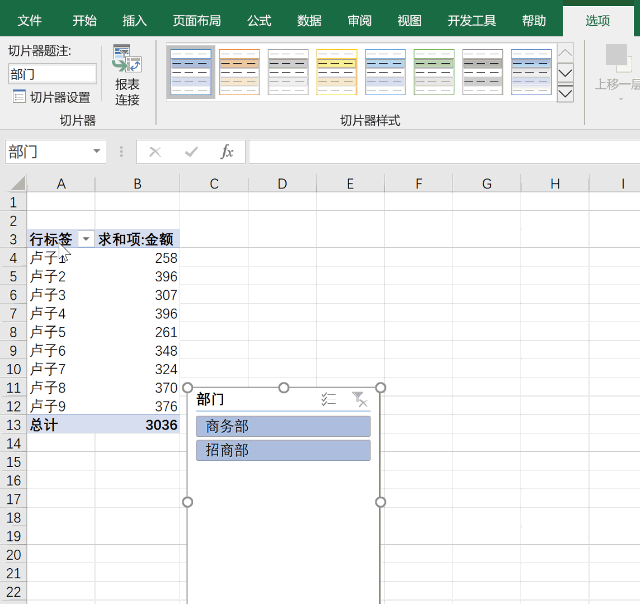Select column H header
Viewport: 640px width, 604px height.
[555, 184]
